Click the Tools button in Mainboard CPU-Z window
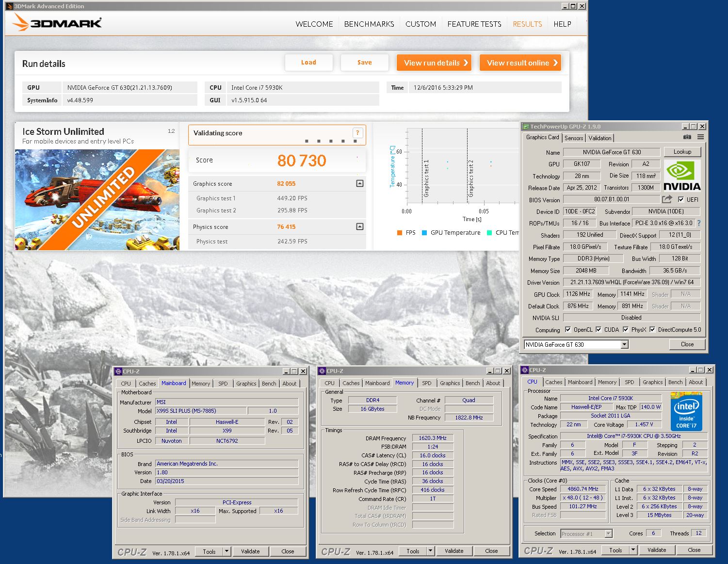 [x=209, y=551]
